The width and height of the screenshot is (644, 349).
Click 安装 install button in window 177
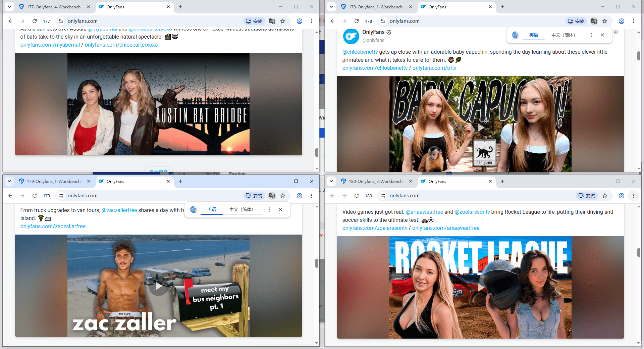(x=254, y=21)
